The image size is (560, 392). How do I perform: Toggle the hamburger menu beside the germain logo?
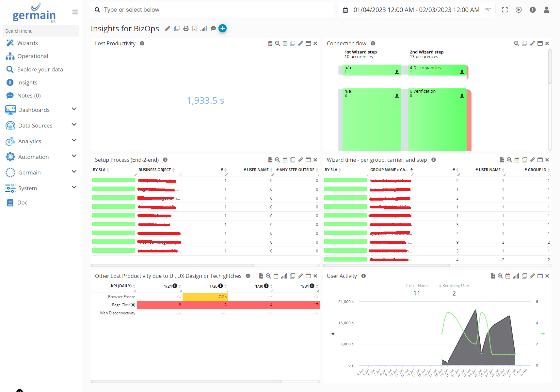[75, 12]
